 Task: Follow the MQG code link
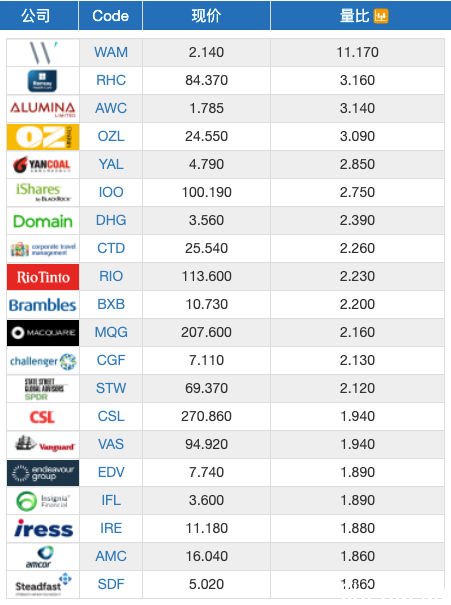111,332
